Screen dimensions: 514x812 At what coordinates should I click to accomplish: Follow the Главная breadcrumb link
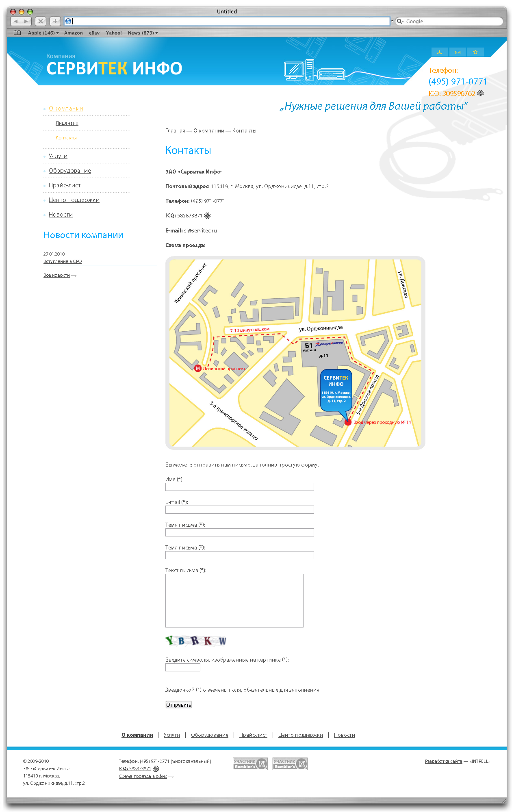(x=175, y=131)
